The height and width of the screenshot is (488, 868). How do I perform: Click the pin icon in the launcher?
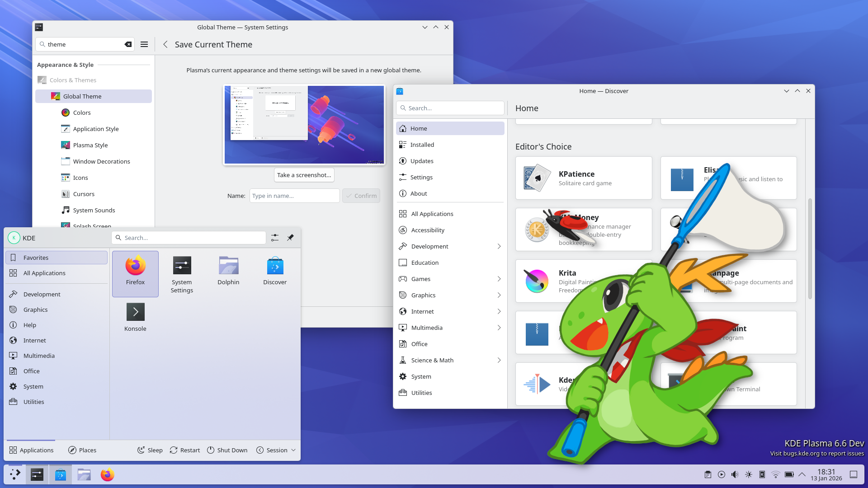pos(290,238)
